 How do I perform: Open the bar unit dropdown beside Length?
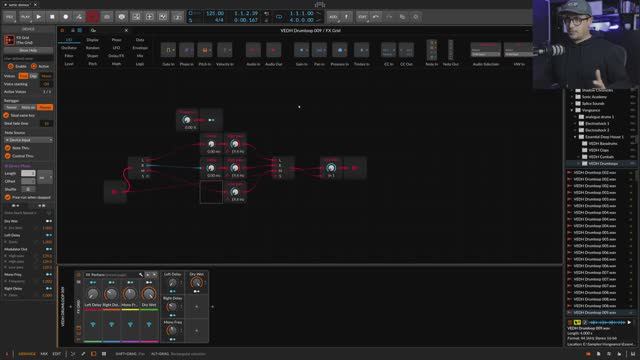pyautogui.click(x=45, y=178)
